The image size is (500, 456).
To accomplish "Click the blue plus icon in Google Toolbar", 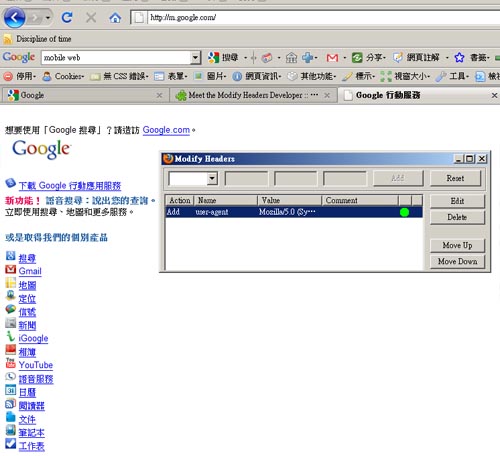I will (307, 58).
